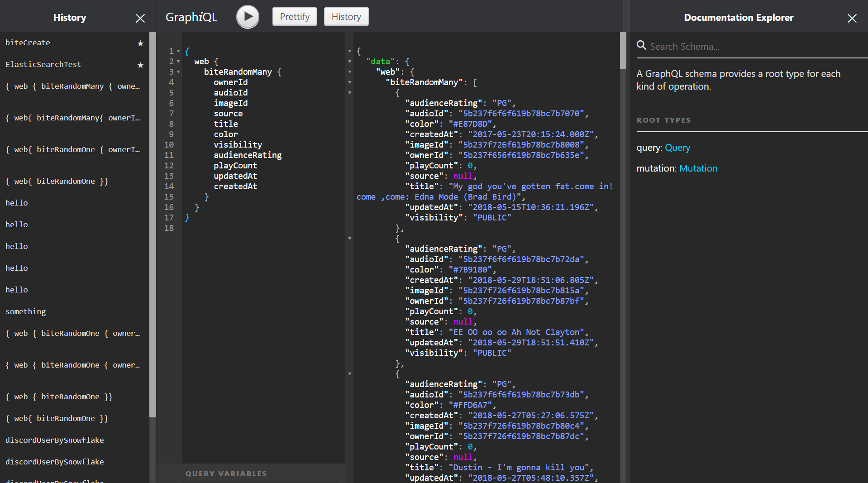Image resolution: width=868 pixels, height=483 pixels.
Task: Collapse the third result object fold arrow
Action: pyautogui.click(x=350, y=374)
